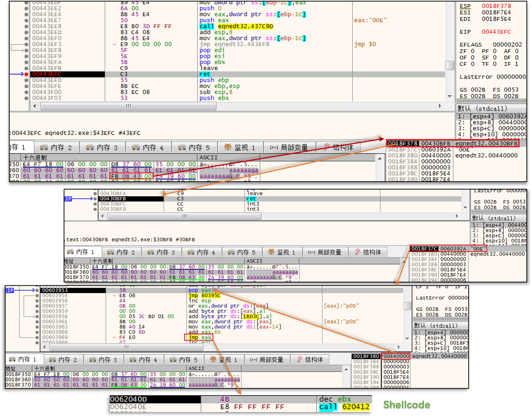Click horizontal scrollbar thumb in bottom disassembly view
This screenshot has height=419, width=532.
pos(126,347)
